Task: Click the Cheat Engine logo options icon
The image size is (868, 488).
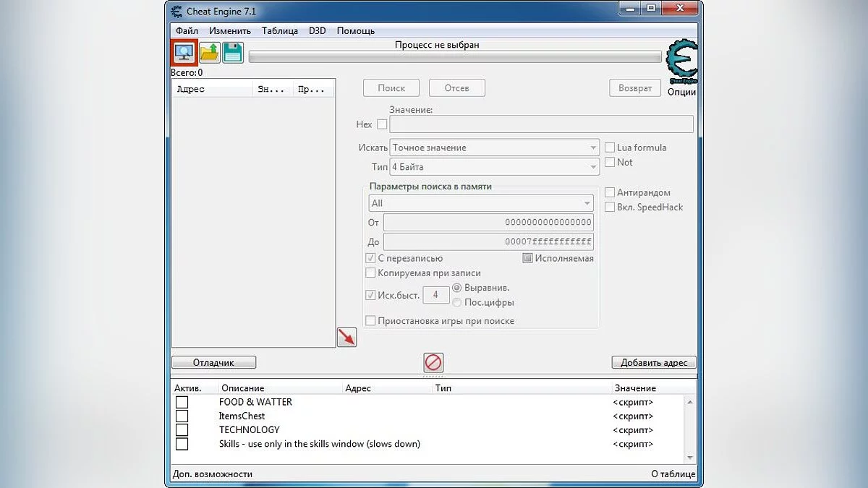Action: (x=681, y=64)
